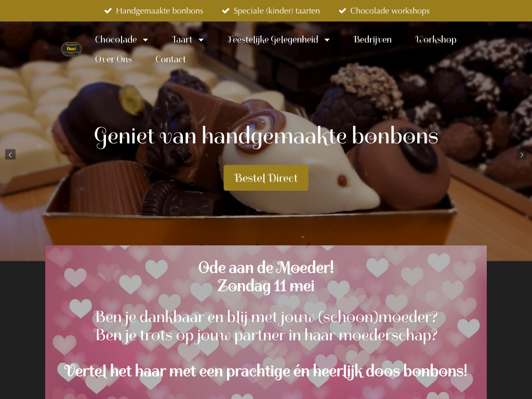Click the Chocolaterie Pierre logo
532x399 pixels.
point(71,49)
